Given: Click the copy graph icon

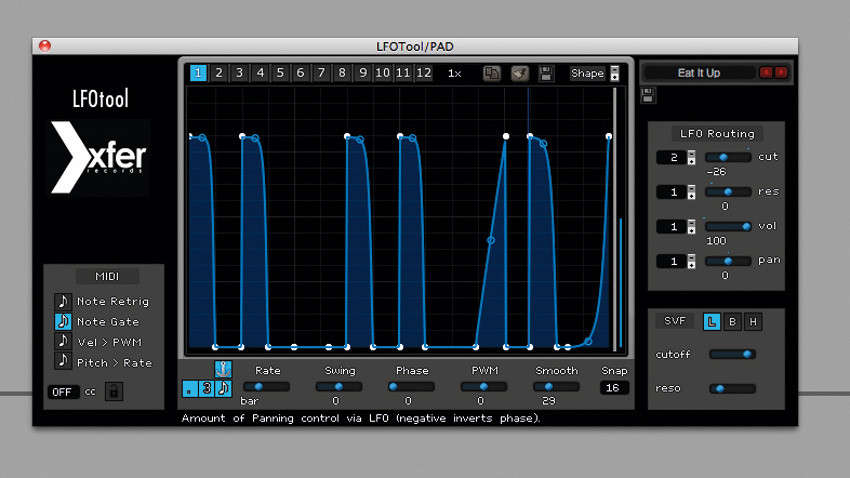Looking at the screenshot, I should [492, 73].
